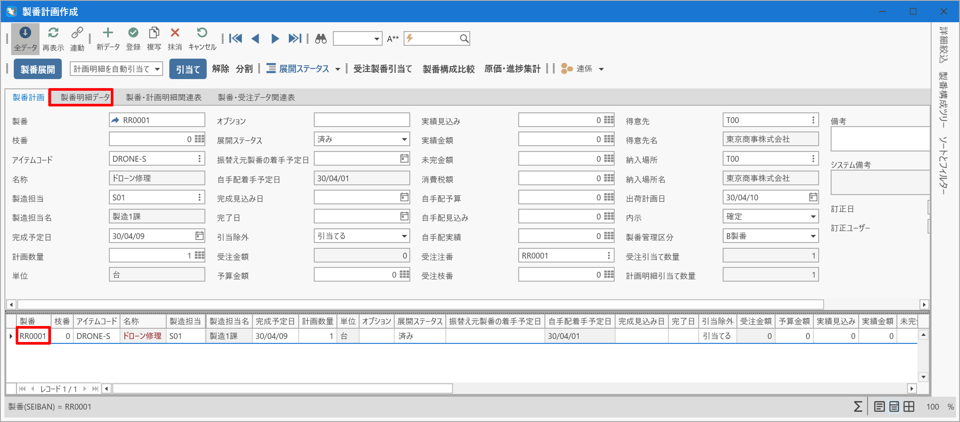The image size is (960, 422).
Task: Open the 製番明細データ tab
Action: [82, 98]
